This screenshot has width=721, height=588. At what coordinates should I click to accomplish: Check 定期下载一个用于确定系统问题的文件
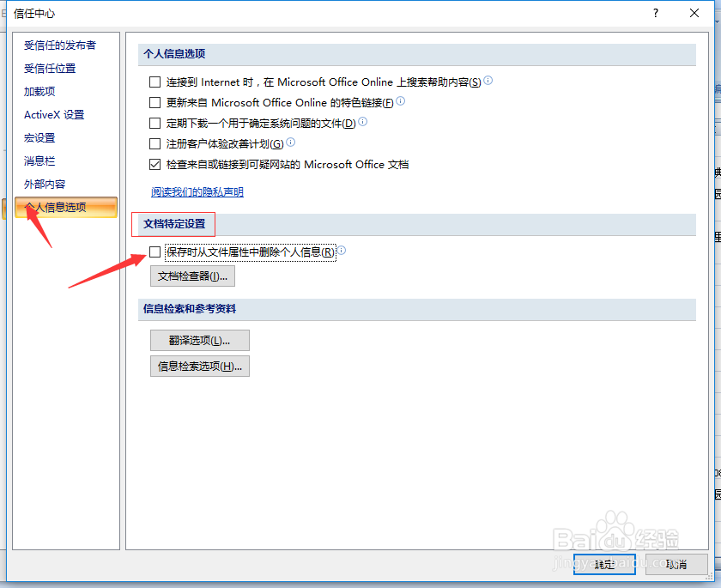155,124
